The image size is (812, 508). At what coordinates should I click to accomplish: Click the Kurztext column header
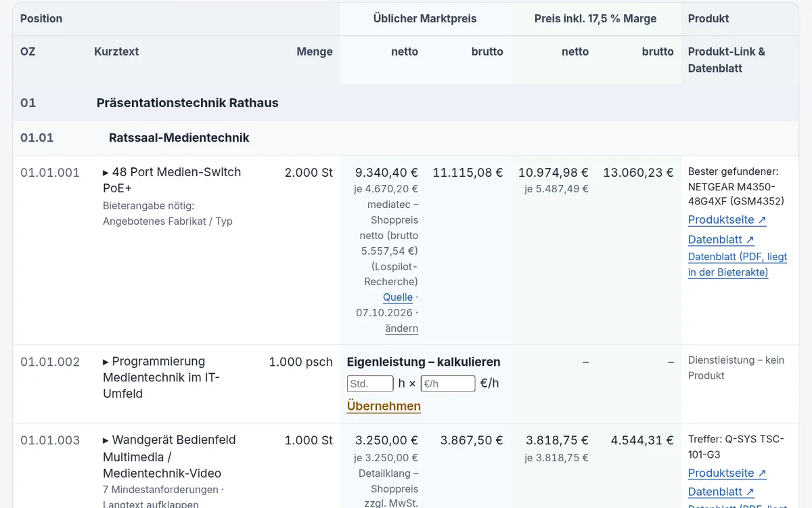coord(116,51)
